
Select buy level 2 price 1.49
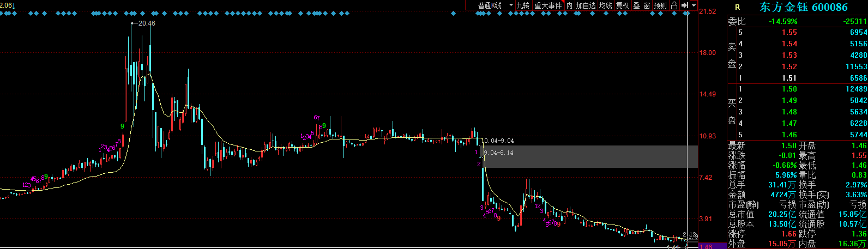pyautogui.click(x=789, y=100)
